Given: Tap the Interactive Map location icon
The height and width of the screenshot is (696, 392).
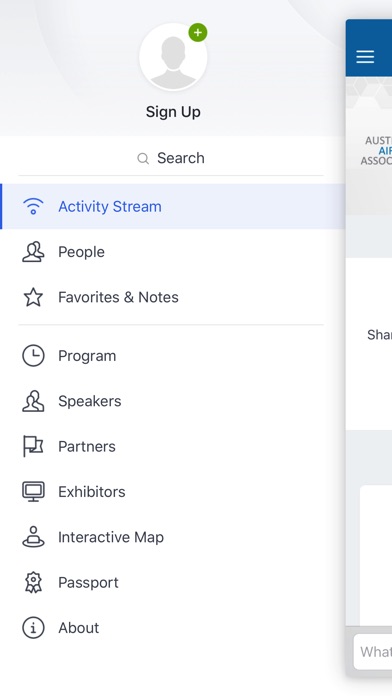Looking at the screenshot, I should click(x=33, y=537).
